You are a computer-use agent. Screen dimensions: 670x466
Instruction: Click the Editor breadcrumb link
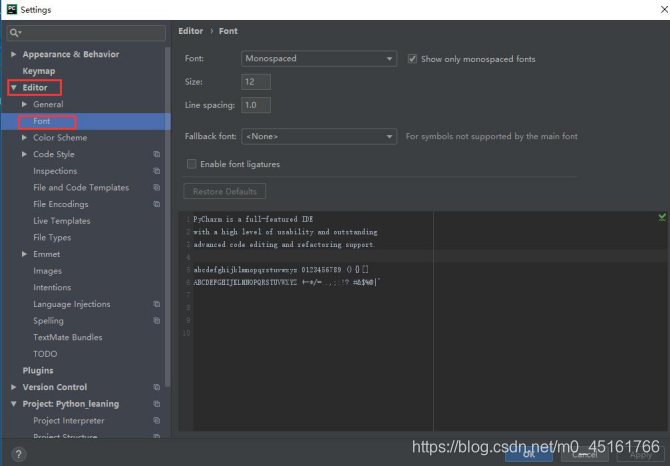point(191,31)
